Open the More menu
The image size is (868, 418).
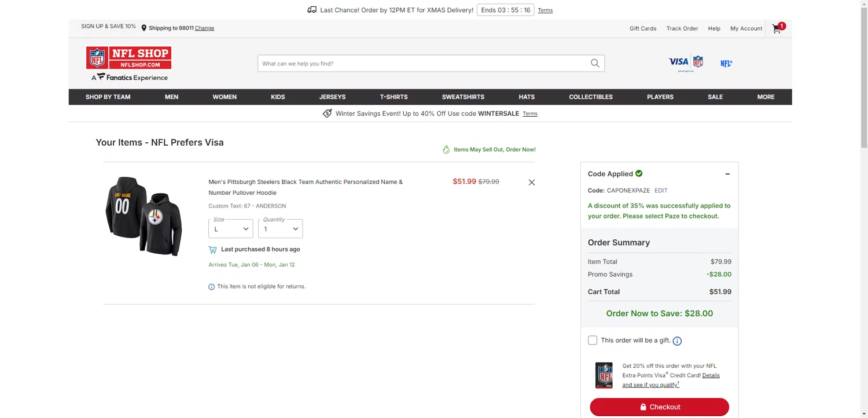click(x=766, y=97)
